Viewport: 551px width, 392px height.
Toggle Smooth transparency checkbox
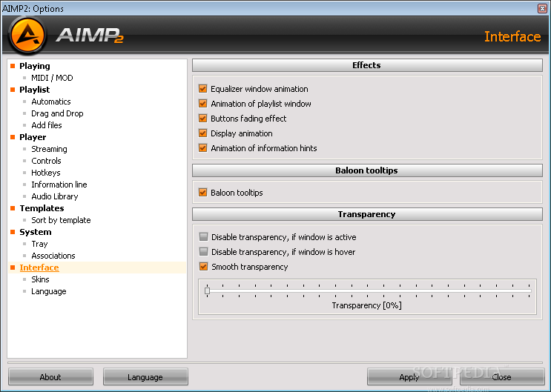[203, 266]
